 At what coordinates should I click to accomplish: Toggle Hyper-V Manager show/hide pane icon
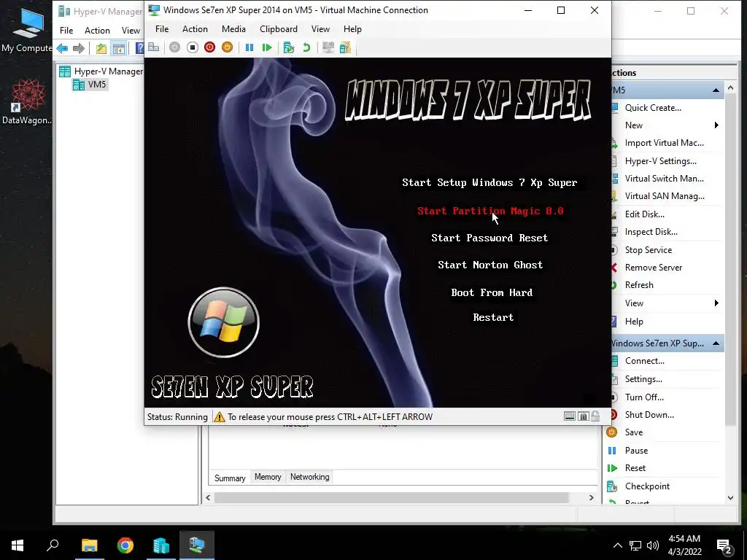tap(118, 48)
